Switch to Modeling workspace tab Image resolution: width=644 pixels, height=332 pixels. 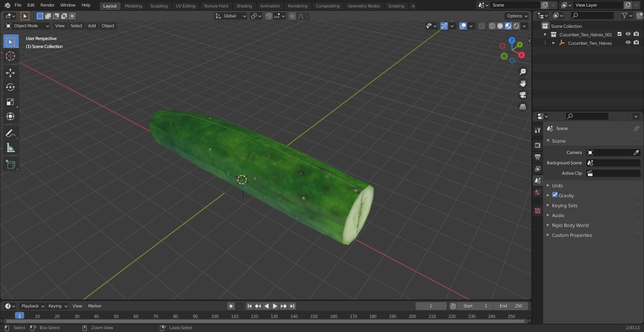133,6
